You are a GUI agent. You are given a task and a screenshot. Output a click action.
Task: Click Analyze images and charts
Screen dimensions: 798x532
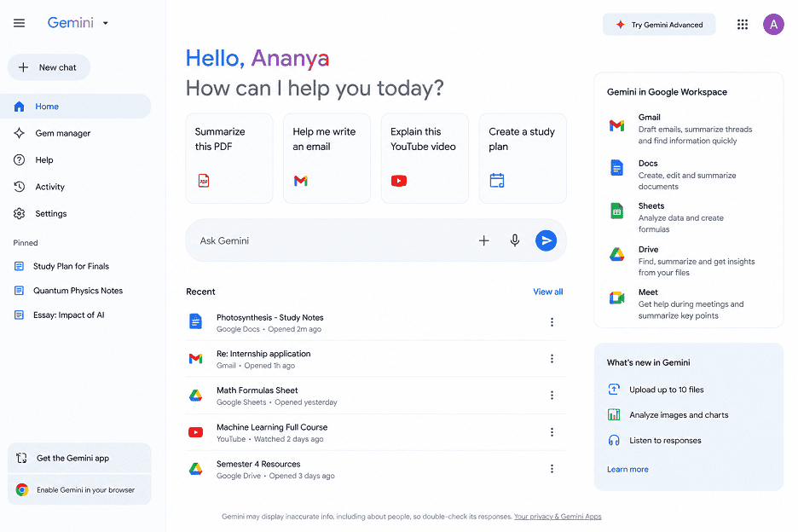(x=668, y=415)
